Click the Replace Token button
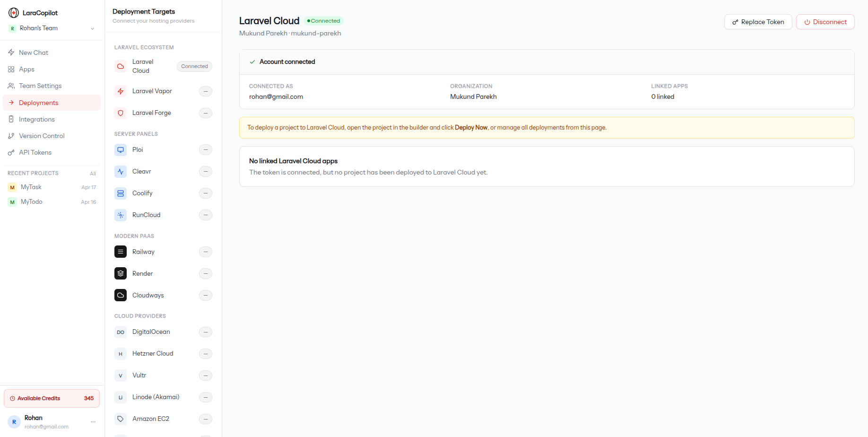868x437 pixels. (758, 22)
